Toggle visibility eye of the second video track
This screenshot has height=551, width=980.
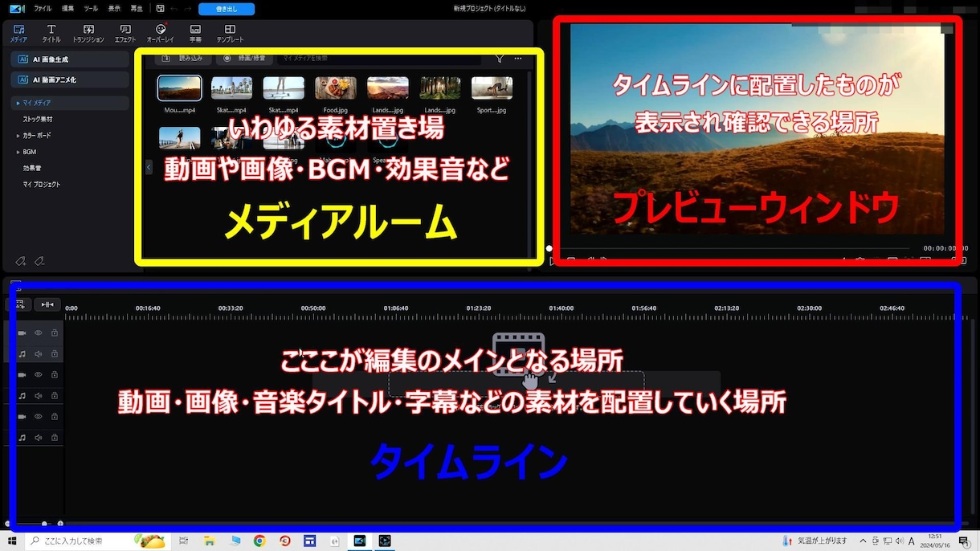tap(38, 374)
